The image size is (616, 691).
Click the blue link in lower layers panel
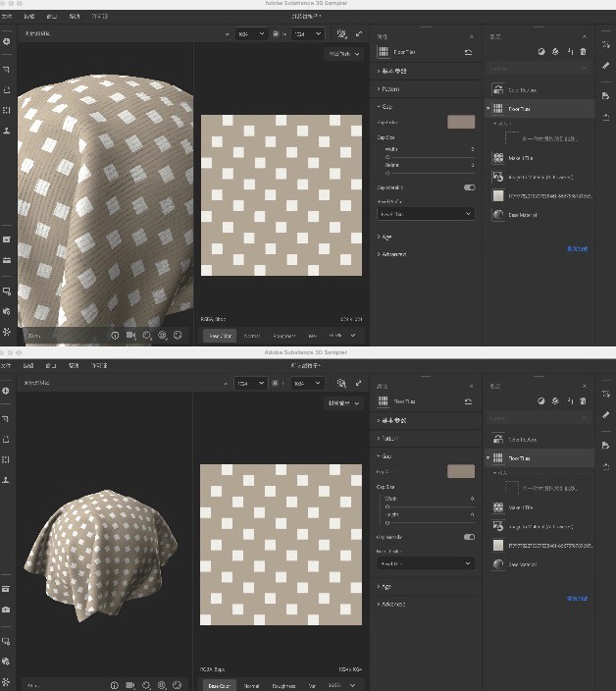point(577,599)
